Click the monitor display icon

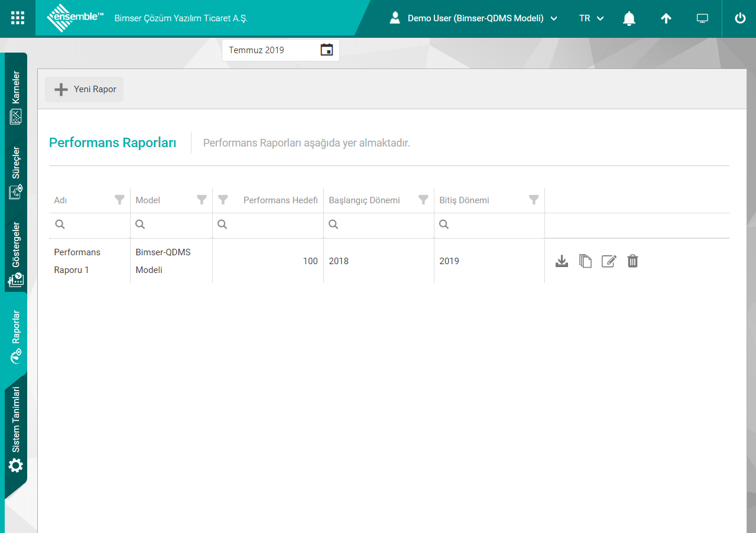pos(702,18)
